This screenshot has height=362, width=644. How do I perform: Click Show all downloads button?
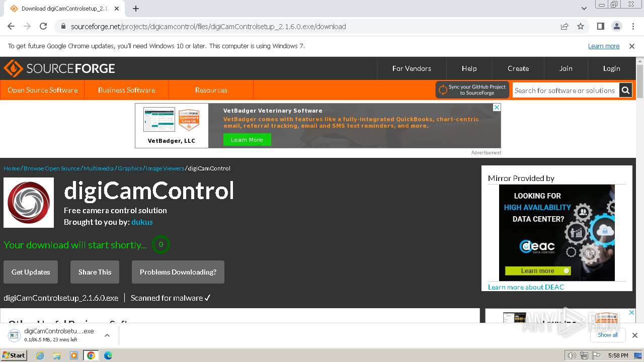[x=608, y=335]
